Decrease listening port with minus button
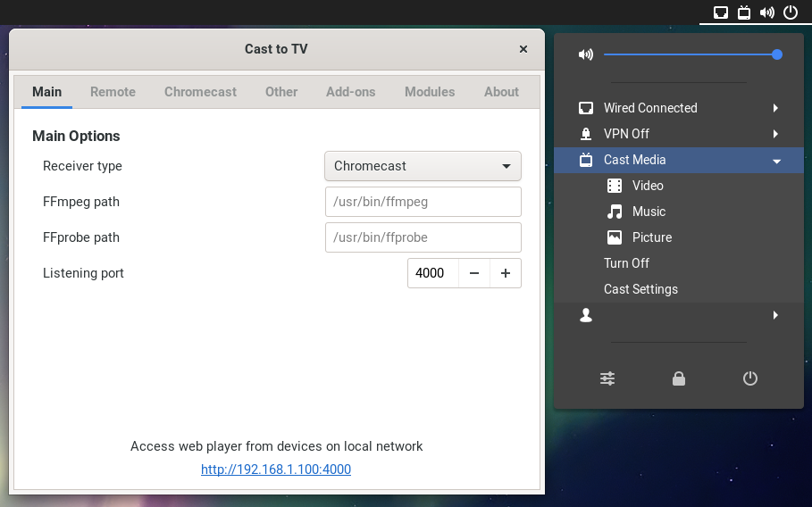 pos(473,273)
